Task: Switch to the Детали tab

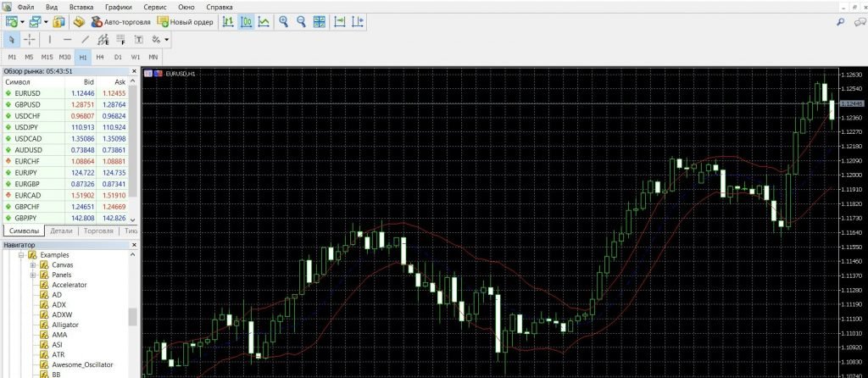Action: pyautogui.click(x=61, y=231)
